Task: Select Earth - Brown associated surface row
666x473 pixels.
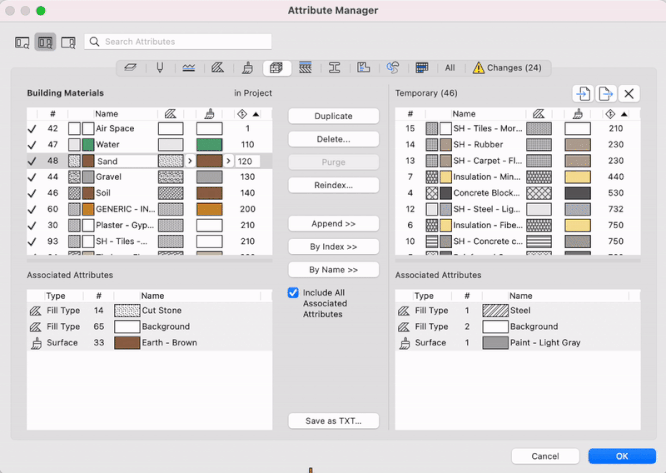Action: [149, 343]
